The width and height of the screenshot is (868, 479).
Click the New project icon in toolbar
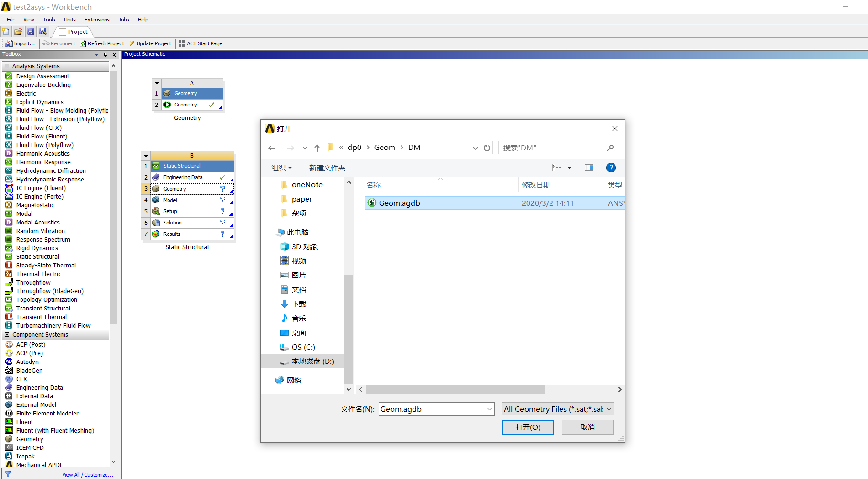pyautogui.click(x=6, y=32)
